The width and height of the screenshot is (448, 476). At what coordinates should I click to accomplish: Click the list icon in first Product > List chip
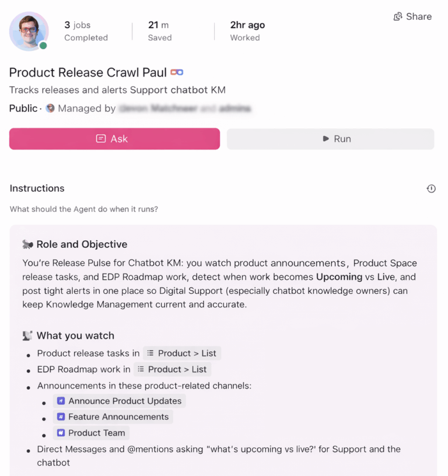(150, 353)
